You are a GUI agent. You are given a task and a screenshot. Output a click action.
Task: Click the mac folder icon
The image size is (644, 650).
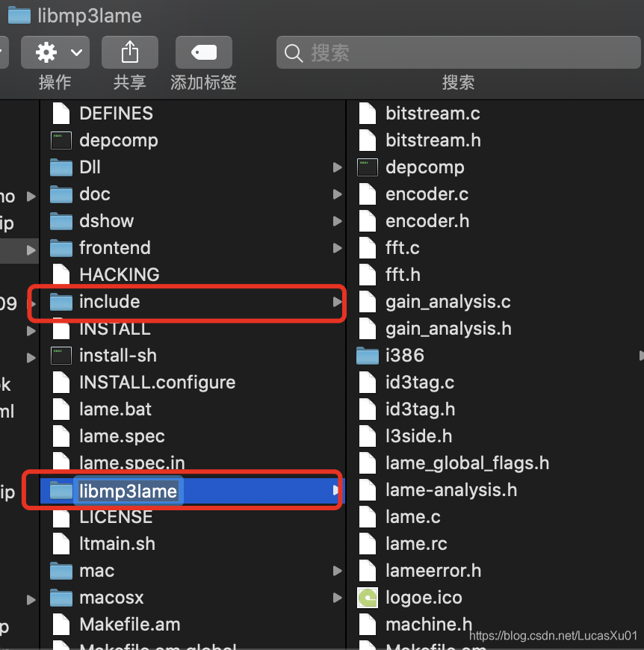pyautogui.click(x=61, y=571)
